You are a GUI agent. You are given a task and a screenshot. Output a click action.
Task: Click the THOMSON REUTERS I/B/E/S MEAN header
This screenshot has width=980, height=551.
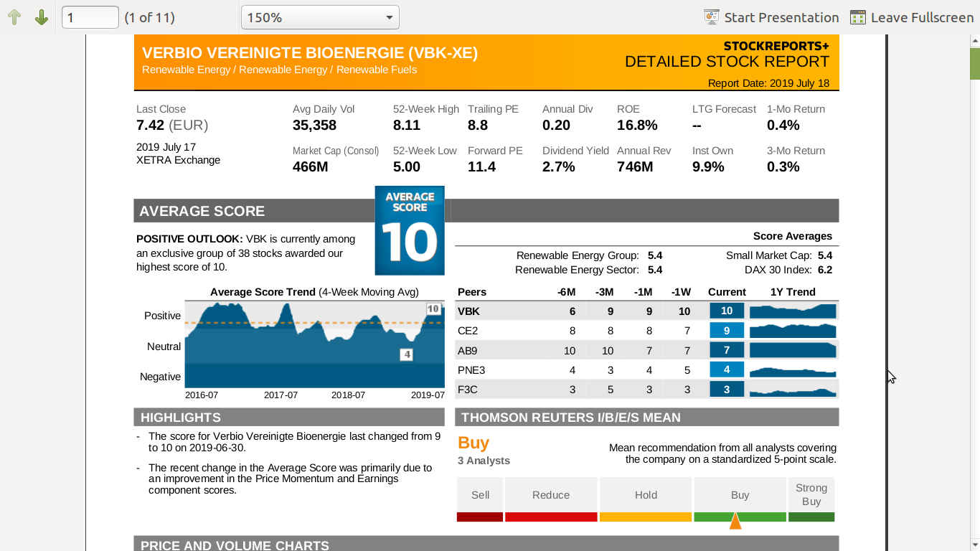click(647, 418)
